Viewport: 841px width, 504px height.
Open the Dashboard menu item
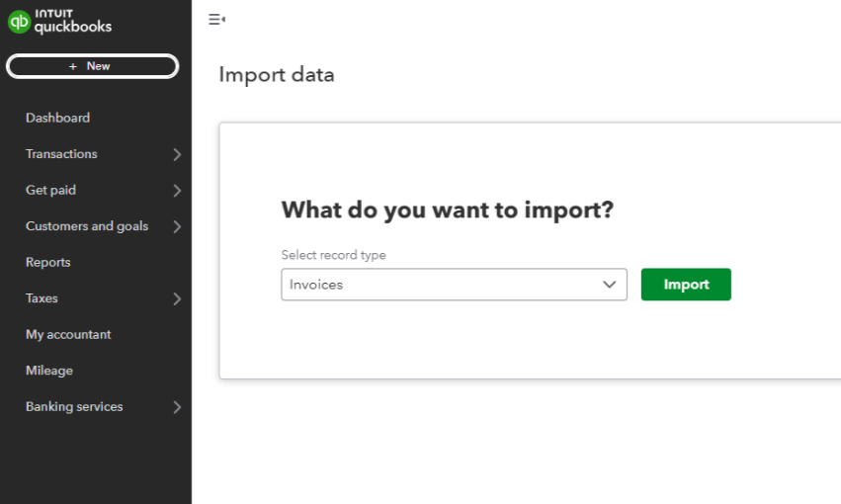pos(57,118)
